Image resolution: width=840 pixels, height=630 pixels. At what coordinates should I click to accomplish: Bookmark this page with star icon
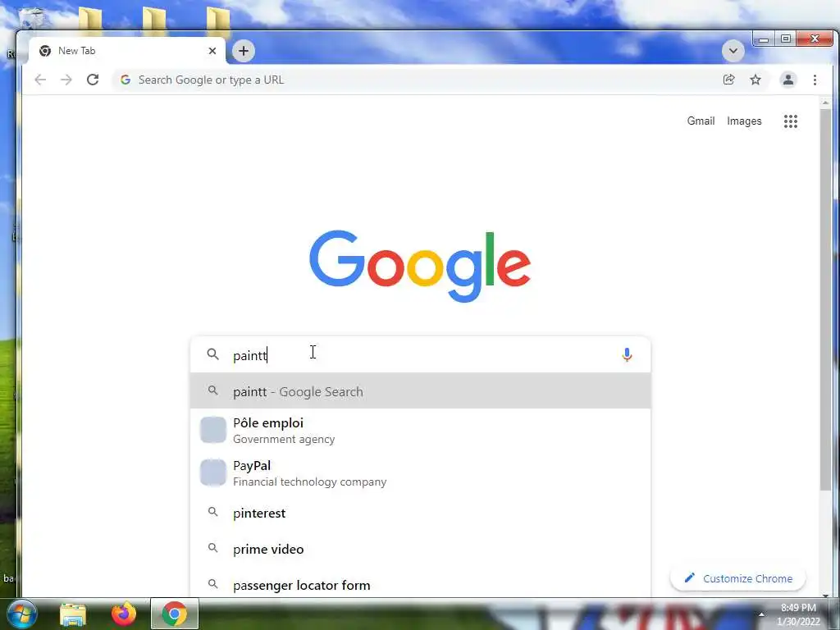[756, 80]
